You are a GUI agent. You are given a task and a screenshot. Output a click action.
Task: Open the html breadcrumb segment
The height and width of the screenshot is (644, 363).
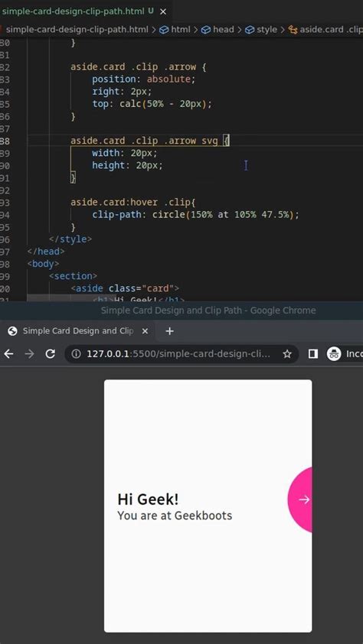pyautogui.click(x=175, y=30)
